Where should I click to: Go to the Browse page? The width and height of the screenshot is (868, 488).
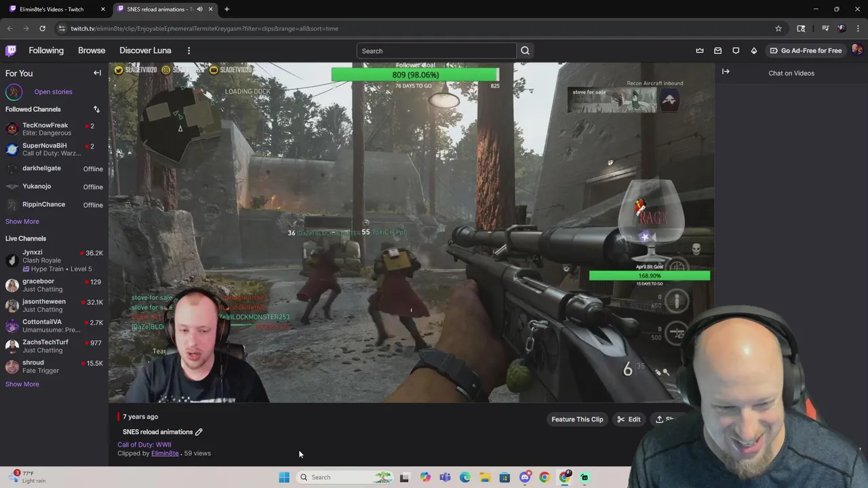point(92,50)
